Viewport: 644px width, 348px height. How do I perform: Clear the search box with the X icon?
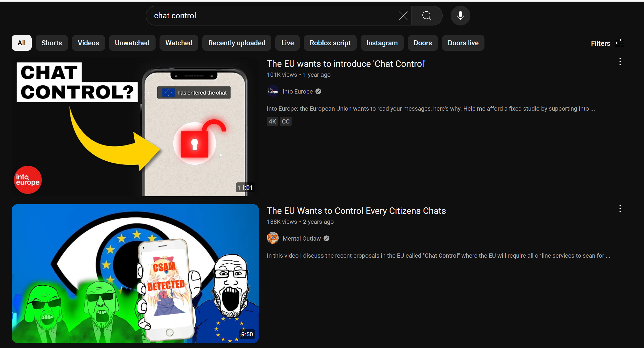coord(403,16)
